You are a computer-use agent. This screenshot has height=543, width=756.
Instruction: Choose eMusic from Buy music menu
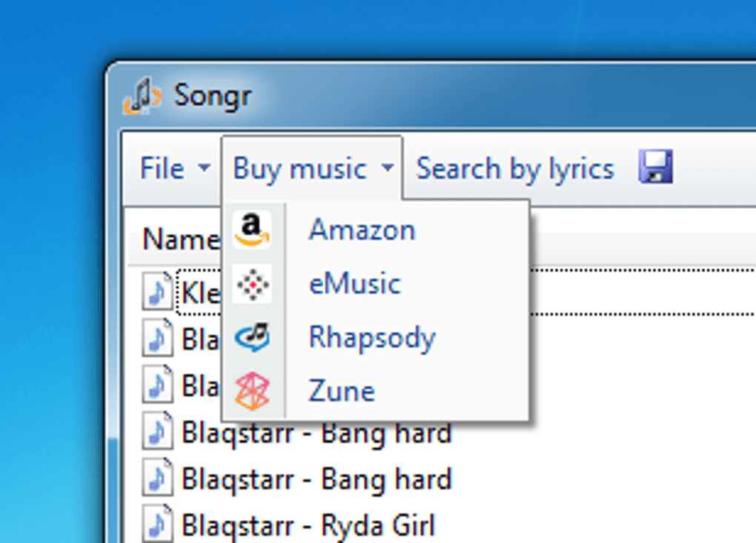(376, 284)
